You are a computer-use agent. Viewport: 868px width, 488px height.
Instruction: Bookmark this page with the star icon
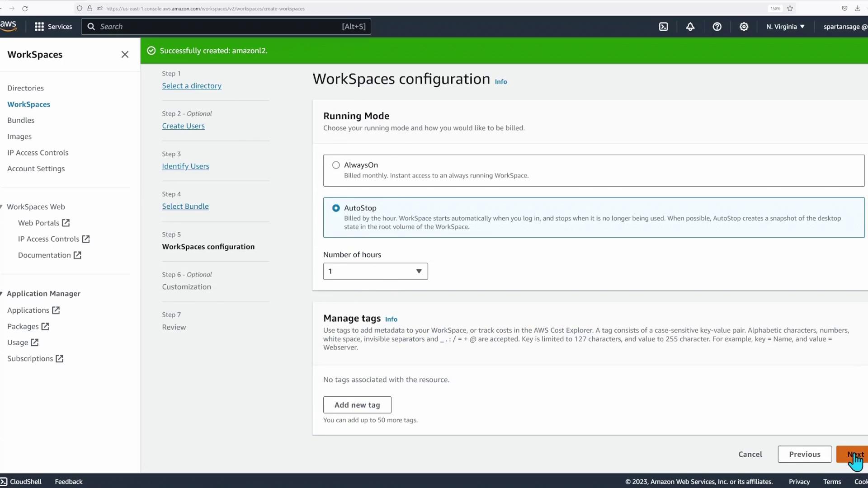tap(790, 9)
